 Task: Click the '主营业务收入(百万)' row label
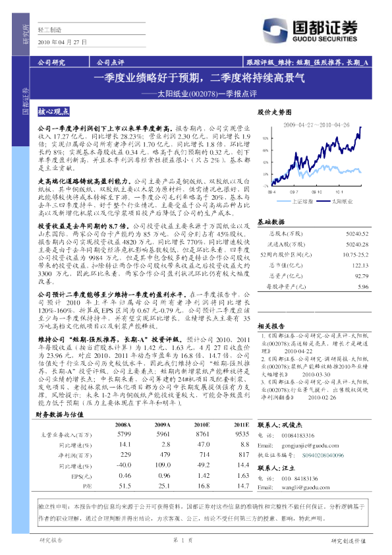[x=66, y=434]
